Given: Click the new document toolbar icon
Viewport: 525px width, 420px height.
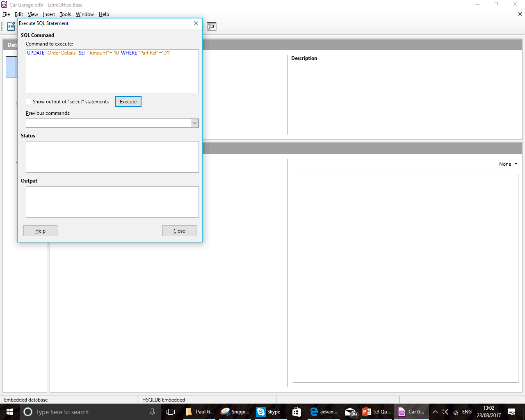Looking at the screenshot, I should pyautogui.click(x=11, y=27).
